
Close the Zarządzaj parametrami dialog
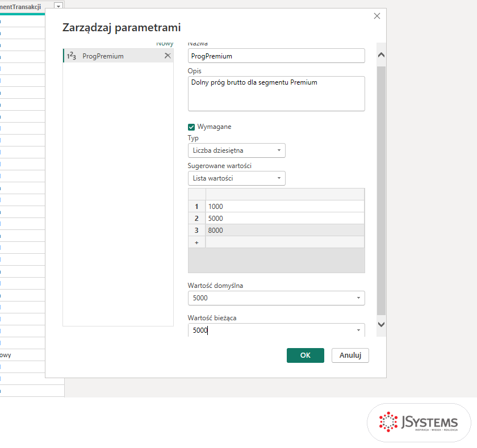(377, 16)
